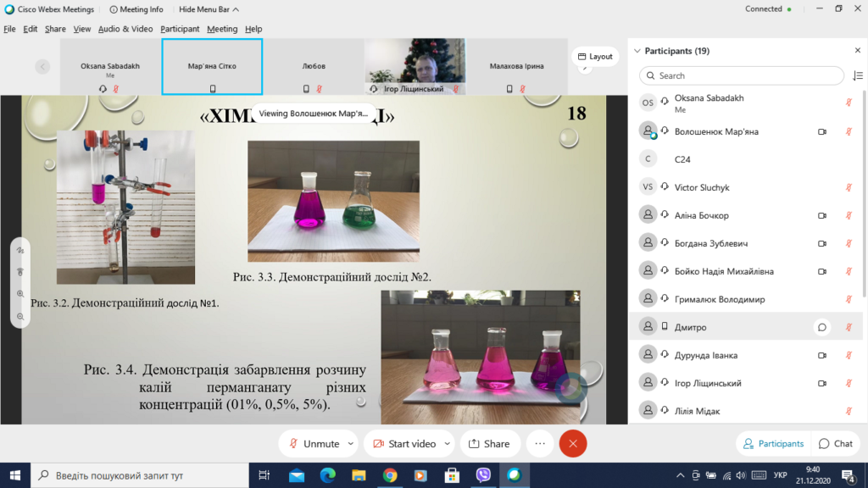Open chat bubble icon next to Дмитро

coord(822,328)
